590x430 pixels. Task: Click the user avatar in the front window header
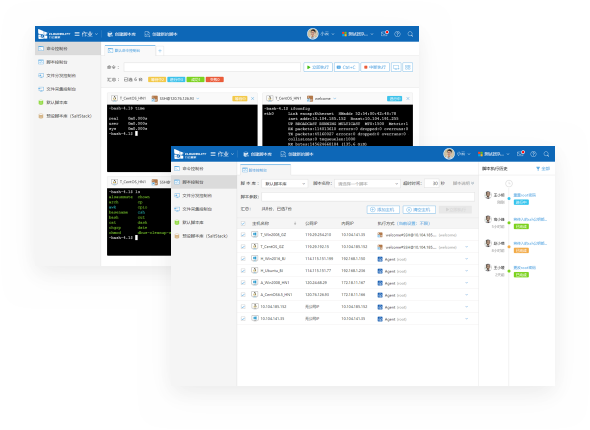[x=449, y=154]
